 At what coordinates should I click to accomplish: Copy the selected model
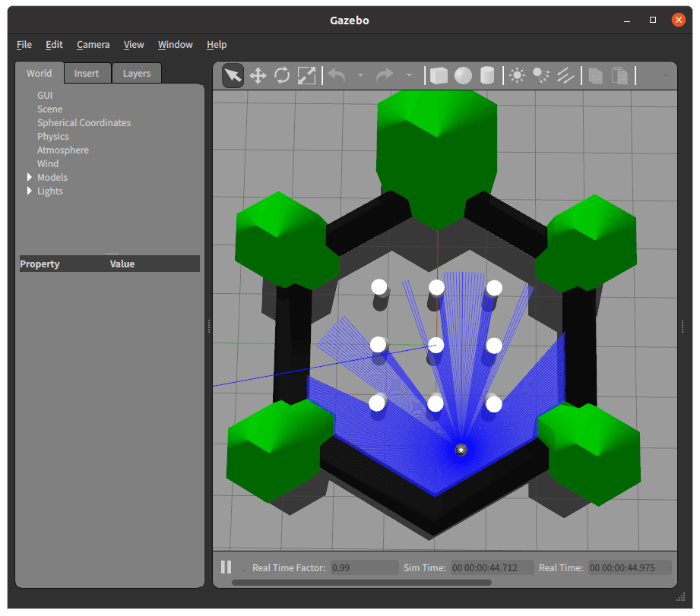(x=596, y=75)
